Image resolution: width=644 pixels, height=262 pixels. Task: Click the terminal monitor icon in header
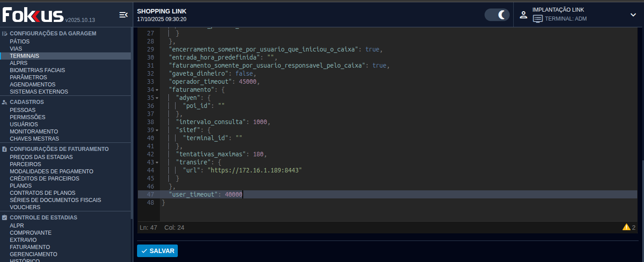(x=538, y=19)
